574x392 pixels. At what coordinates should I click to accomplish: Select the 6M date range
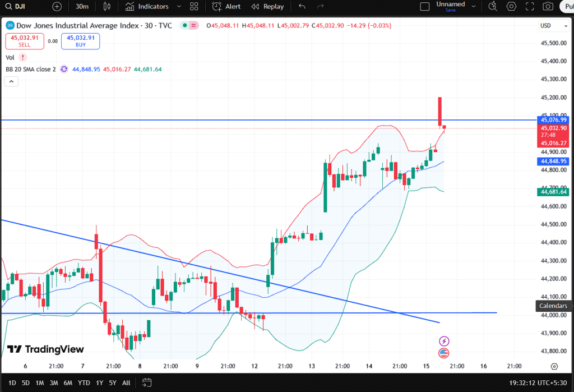(68, 383)
